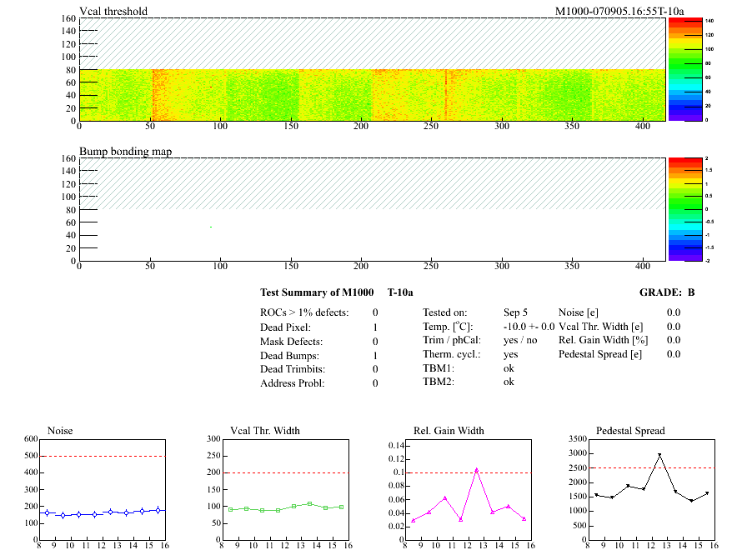
Task: Select the module ID text M1000-070905.16:55T-10a
Action: (619, 11)
